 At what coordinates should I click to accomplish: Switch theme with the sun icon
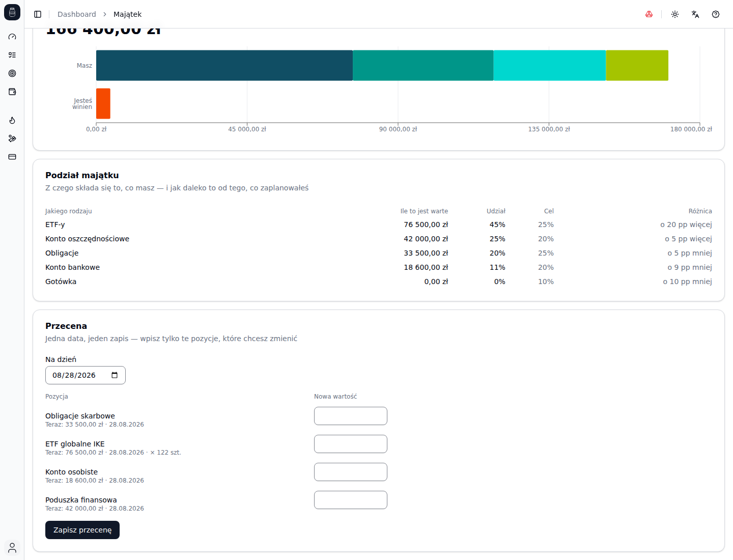tap(675, 14)
